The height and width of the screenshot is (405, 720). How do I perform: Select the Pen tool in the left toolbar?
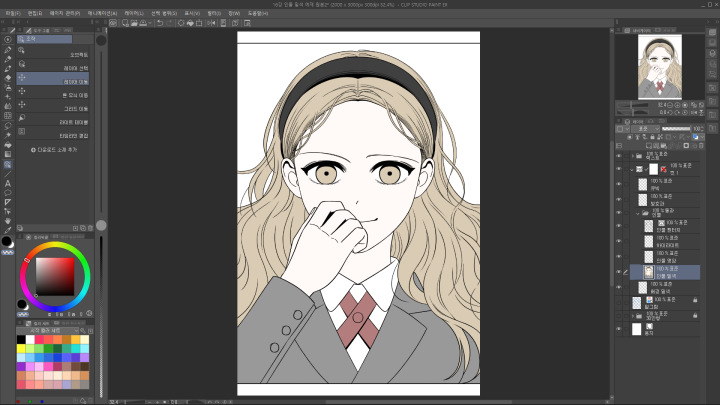8,50
